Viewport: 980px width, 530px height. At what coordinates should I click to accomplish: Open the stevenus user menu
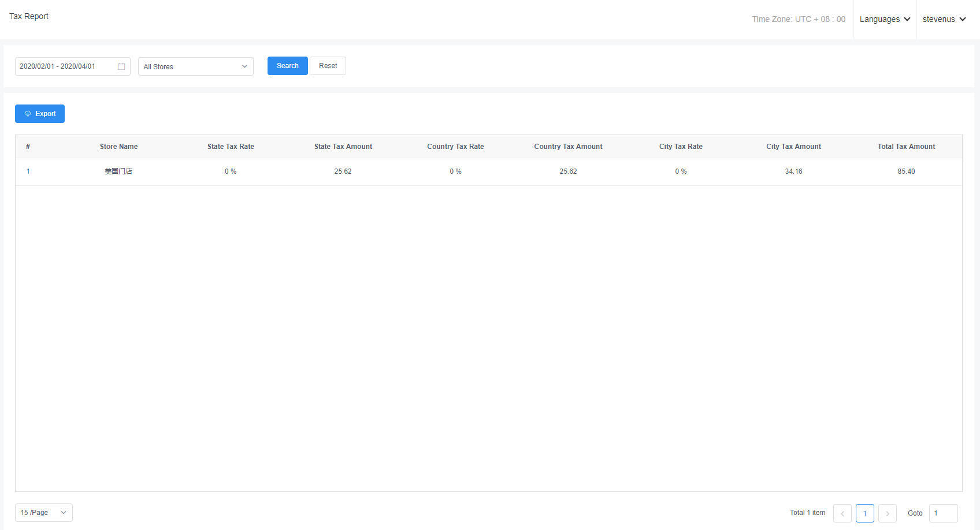point(944,19)
